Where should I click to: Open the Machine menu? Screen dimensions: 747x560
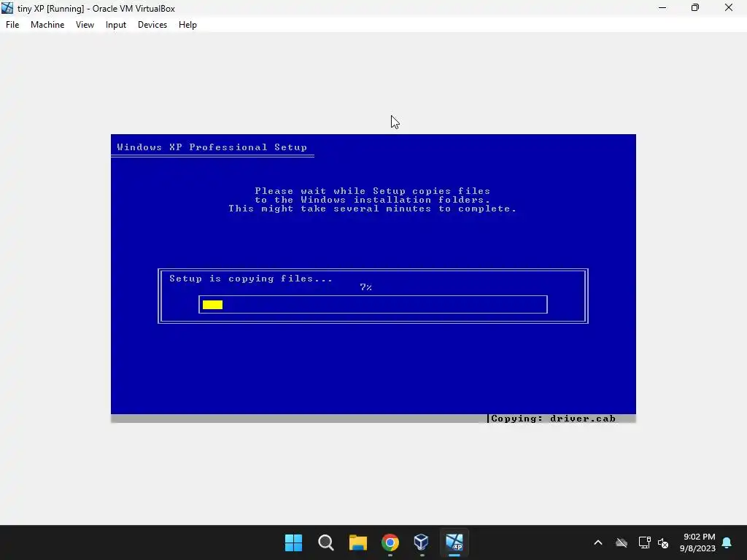coord(47,25)
